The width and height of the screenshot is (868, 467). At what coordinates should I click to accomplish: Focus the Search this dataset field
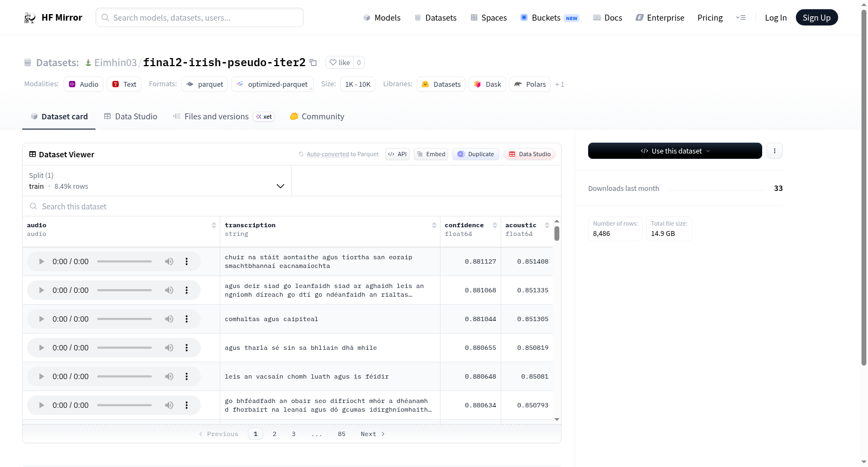click(x=292, y=206)
